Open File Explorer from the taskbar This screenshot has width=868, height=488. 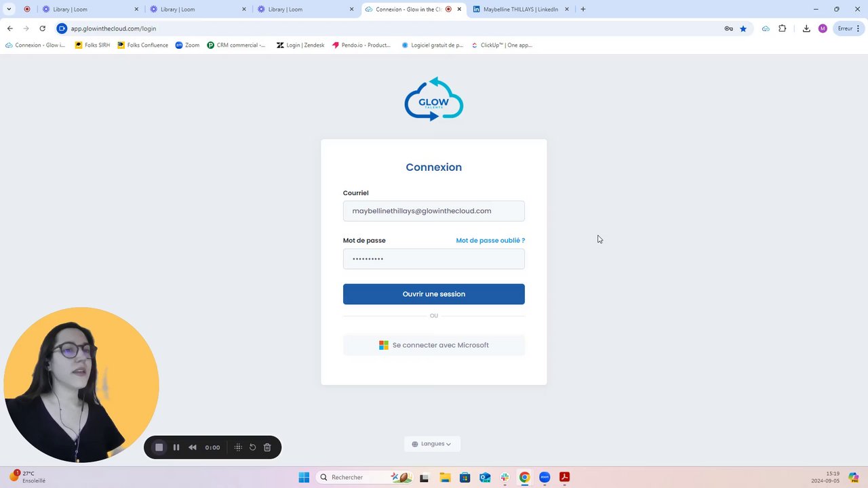pos(445,477)
